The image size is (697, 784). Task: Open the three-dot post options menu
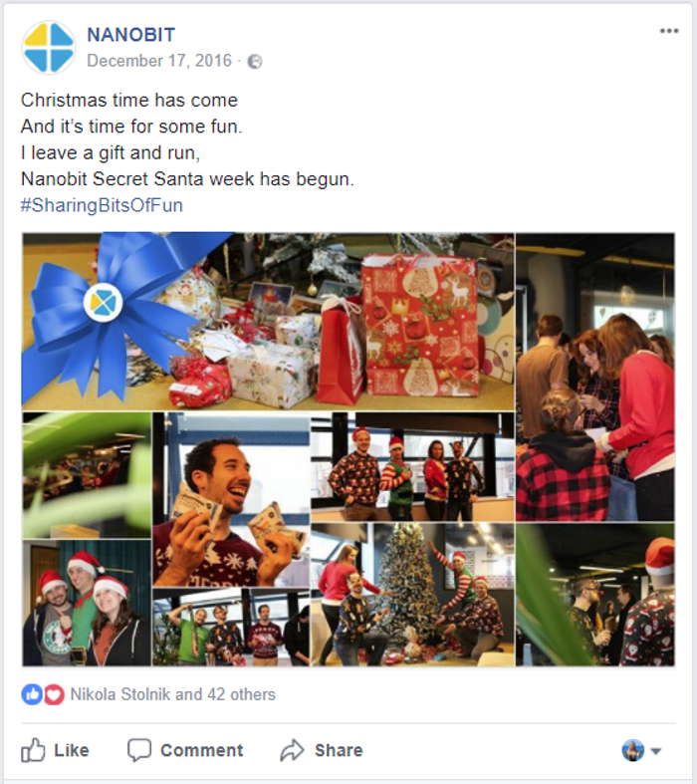coord(668,31)
